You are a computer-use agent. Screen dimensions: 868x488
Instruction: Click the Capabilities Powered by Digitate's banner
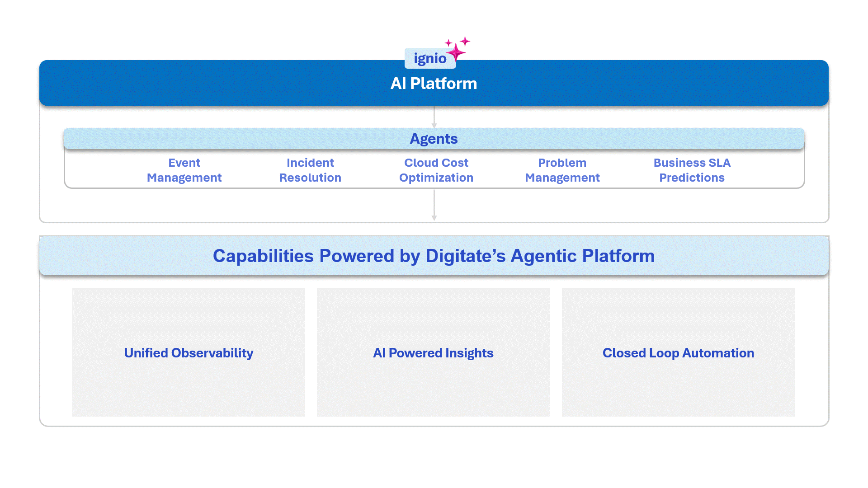pyautogui.click(x=434, y=256)
